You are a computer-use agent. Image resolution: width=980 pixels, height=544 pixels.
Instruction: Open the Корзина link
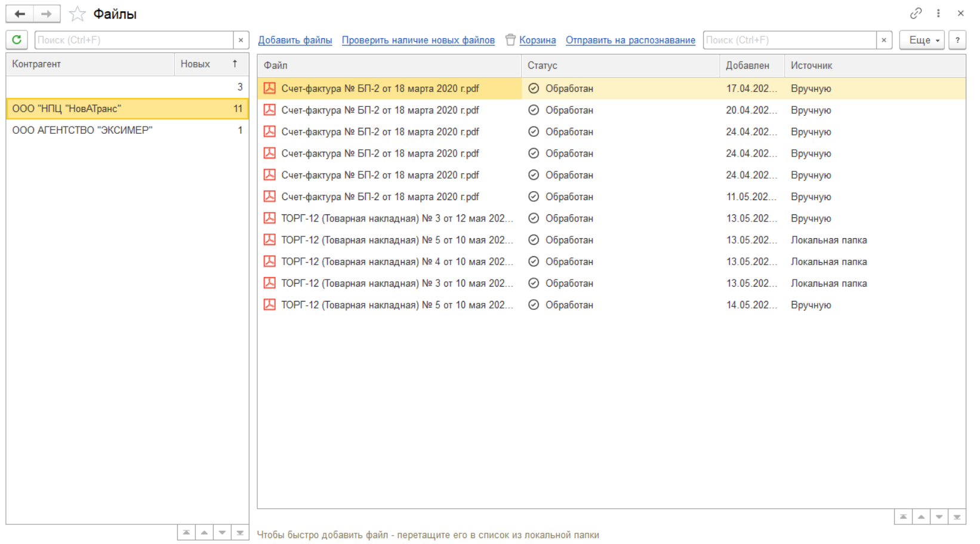coord(538,40)
